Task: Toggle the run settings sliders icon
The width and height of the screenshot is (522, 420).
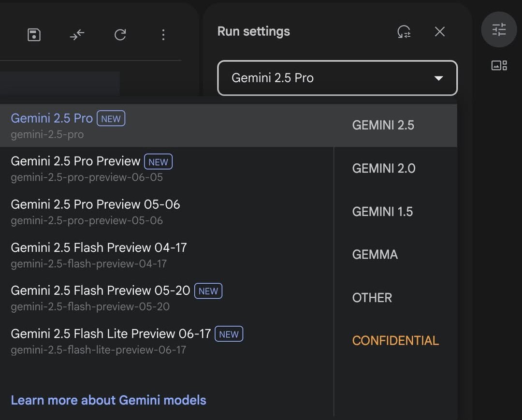Action: [499, 29]
